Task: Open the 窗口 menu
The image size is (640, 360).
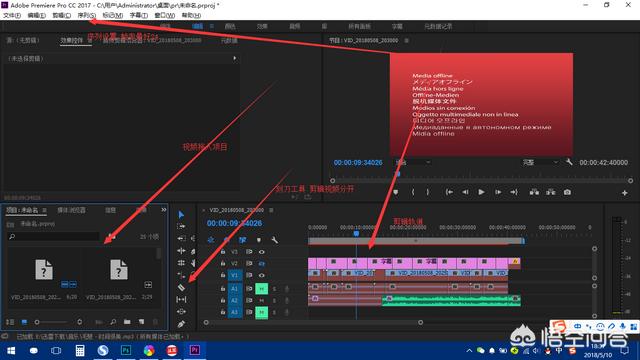Action: pos(164,15)
